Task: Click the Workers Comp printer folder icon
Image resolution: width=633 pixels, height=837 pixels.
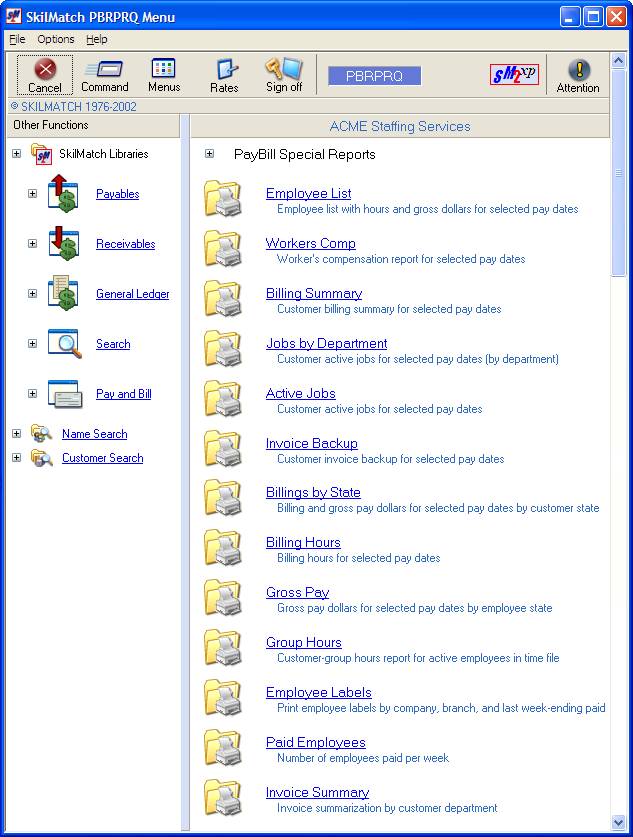Action: tap(223, 248)
